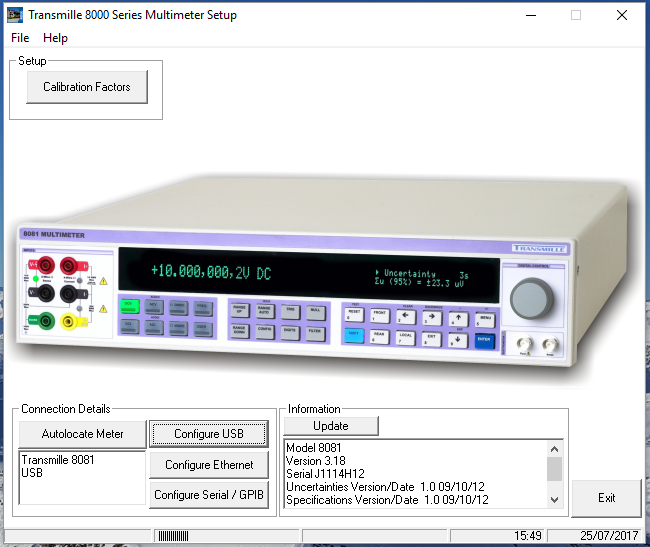This screenshot has width=650, height=547.
Task: Click the Information list scrollbar thumb
Action: coord(554,469)
